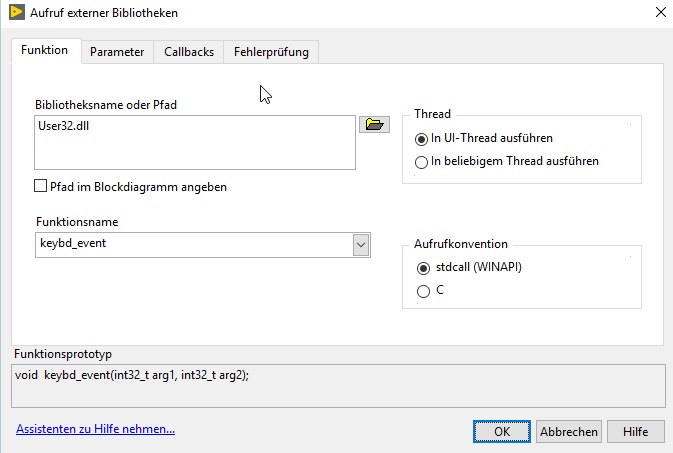Enable Pfad im Blockdiagramm angeben checkbox

click(x=41, y=186)
